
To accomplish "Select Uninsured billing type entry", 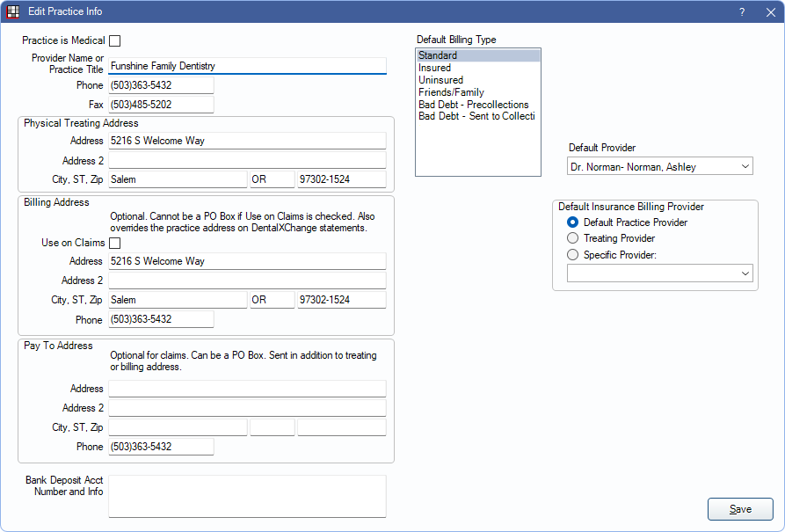I will (440, 80).
